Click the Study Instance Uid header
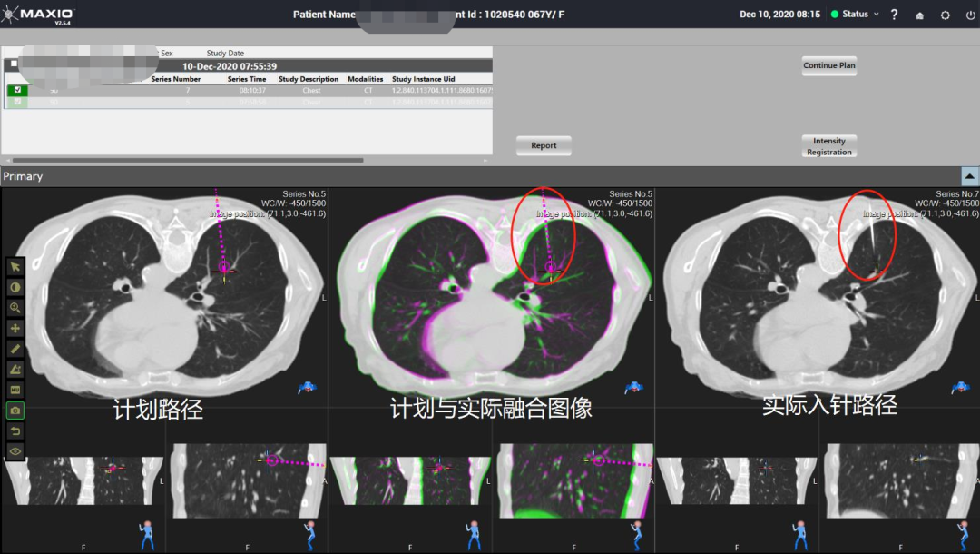980x554 pixels. point(423,79)
